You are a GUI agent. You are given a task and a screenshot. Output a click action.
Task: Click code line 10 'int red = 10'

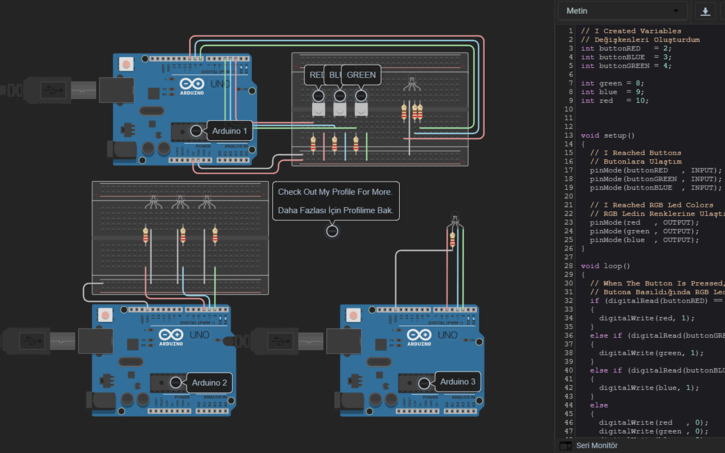[x=616, y=101]
